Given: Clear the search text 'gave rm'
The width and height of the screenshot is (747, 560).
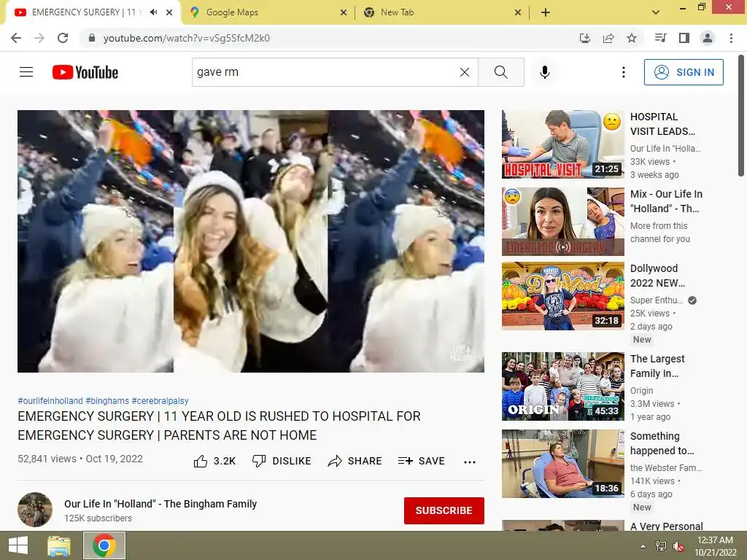Looking at the screenshot, I should tap(465, 72).
